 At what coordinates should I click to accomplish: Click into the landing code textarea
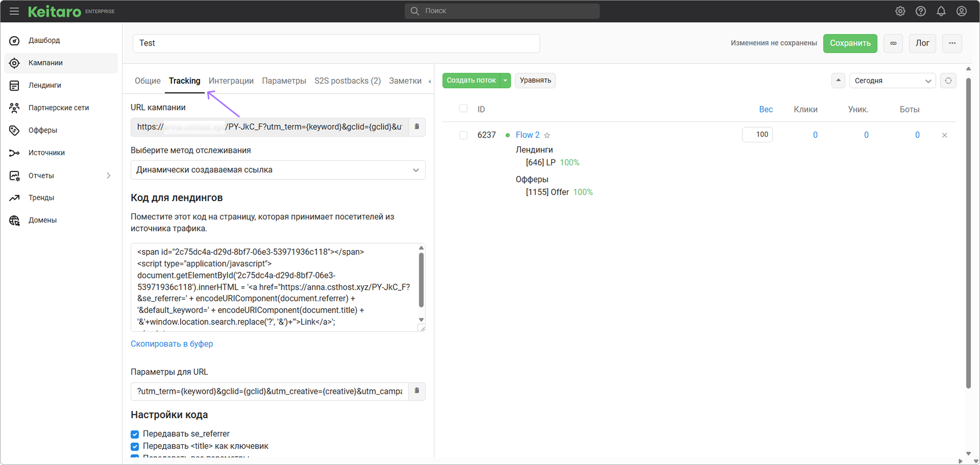(275, 287)
